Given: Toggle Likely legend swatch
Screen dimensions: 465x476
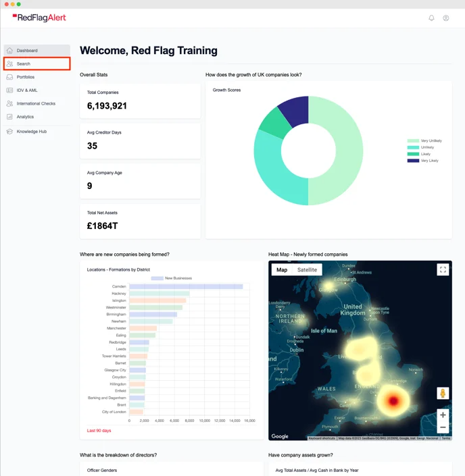Looking at the screenshot, I should [x=413, y=154].
